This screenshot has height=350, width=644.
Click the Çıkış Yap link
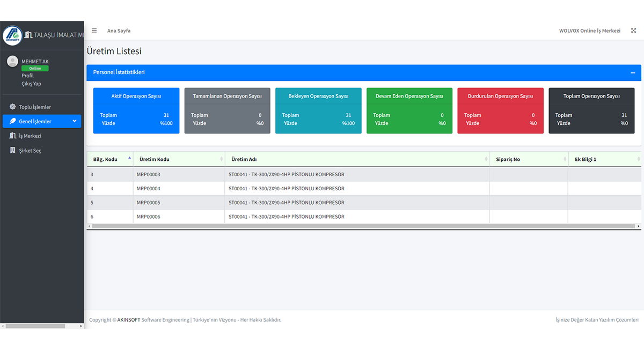31,84
